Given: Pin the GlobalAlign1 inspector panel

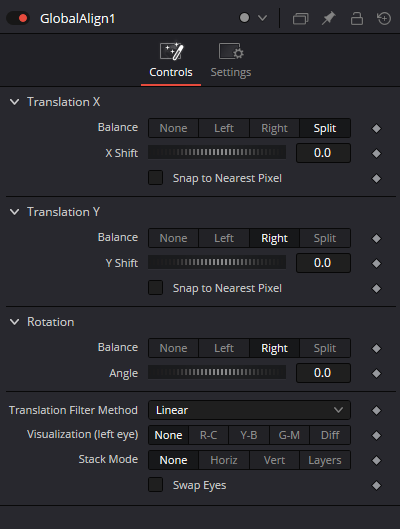Looking at the screenshot, I should 328,18.
